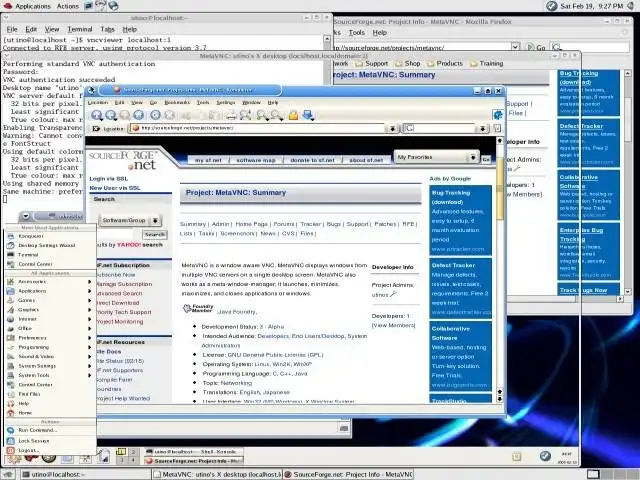The image size is (640, 480).
Task: Click 'donate to sf.net' link
Action: [312, 160]
